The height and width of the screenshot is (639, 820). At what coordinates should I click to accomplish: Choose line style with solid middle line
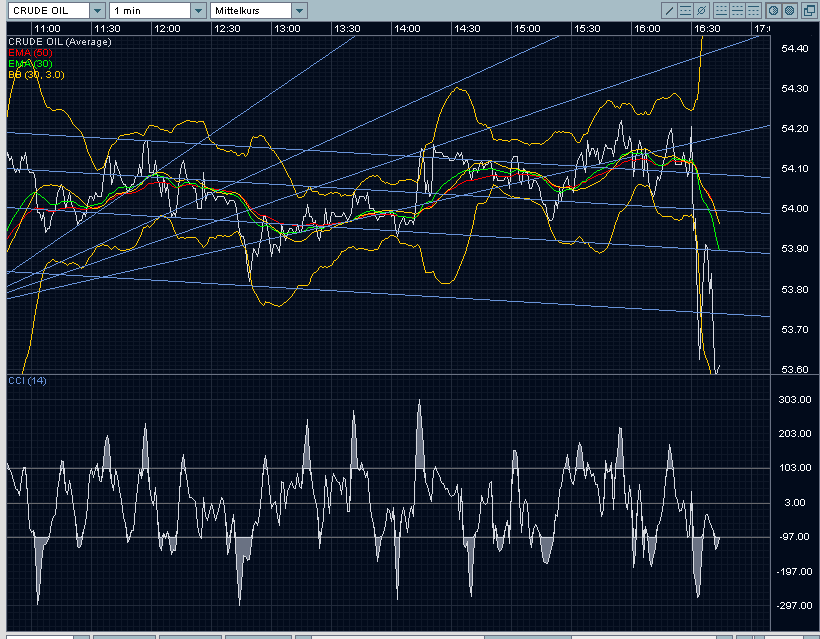point(737,10)
